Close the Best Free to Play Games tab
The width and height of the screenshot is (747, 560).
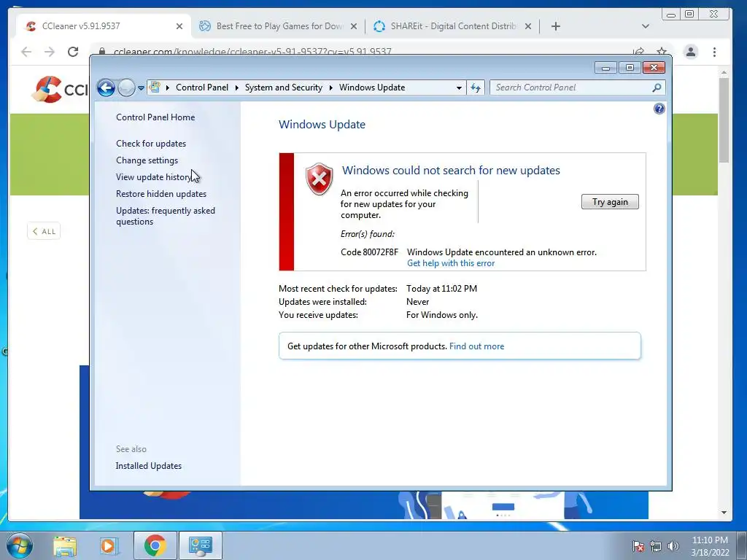[354, 26]
